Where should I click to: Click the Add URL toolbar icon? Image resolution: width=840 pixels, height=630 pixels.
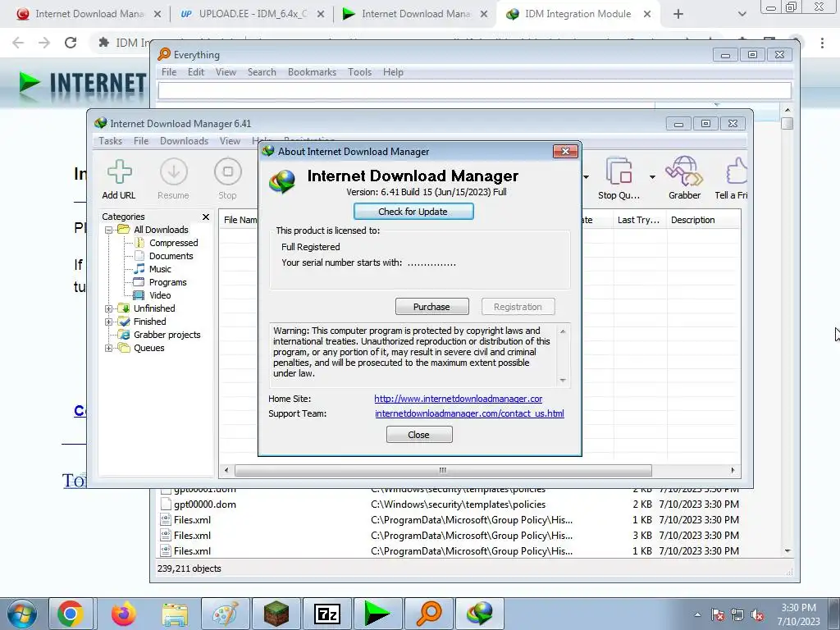(119, 180)
